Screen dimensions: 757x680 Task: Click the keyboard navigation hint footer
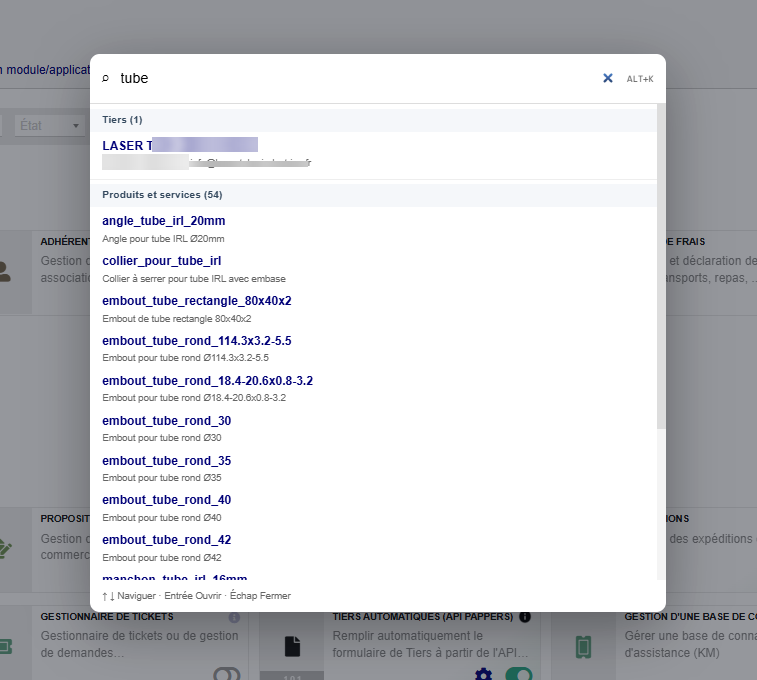(196, 596)
